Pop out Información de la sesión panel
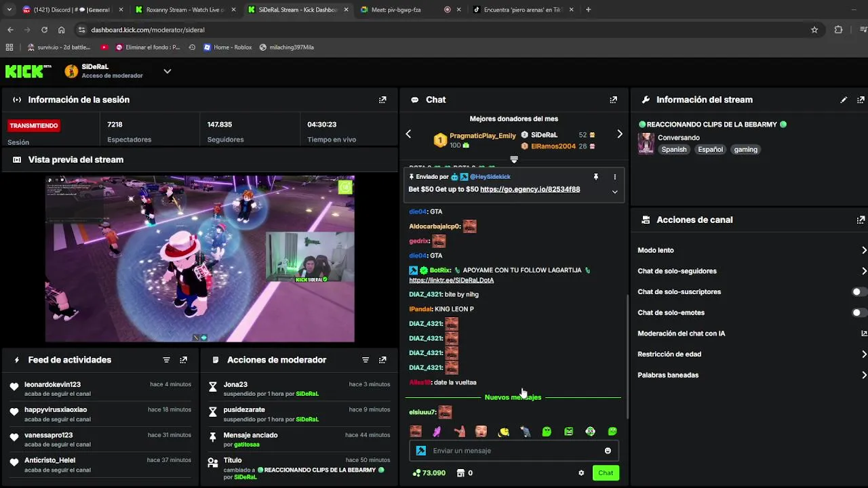The height and width of the screenshot is (488, 868). 382,100
